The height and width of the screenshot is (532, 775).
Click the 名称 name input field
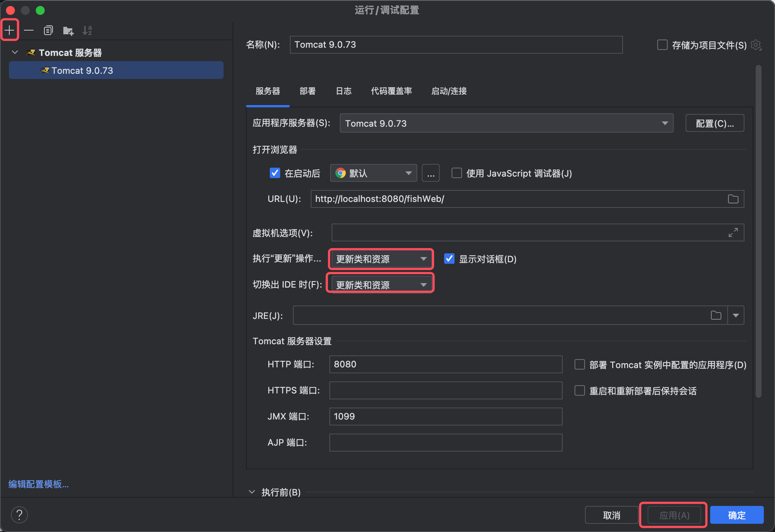pos(456,45)
